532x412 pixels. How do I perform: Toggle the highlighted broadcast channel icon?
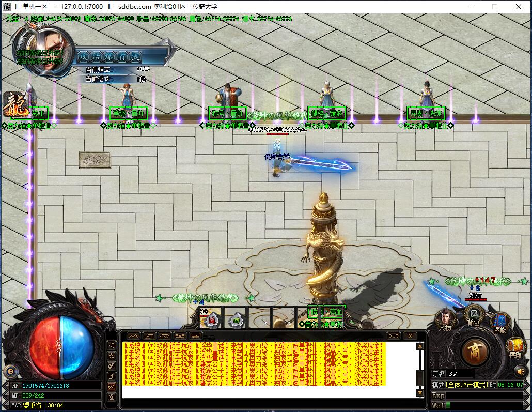(x=111, y=386)
